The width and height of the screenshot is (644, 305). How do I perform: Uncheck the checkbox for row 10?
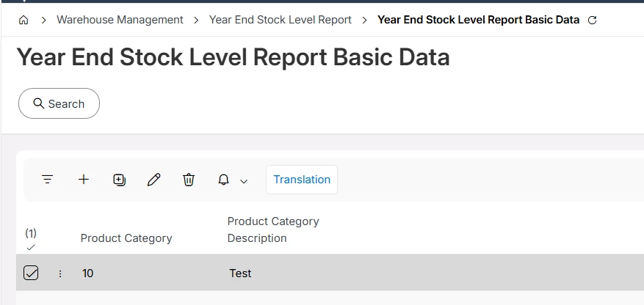point(31,273)
